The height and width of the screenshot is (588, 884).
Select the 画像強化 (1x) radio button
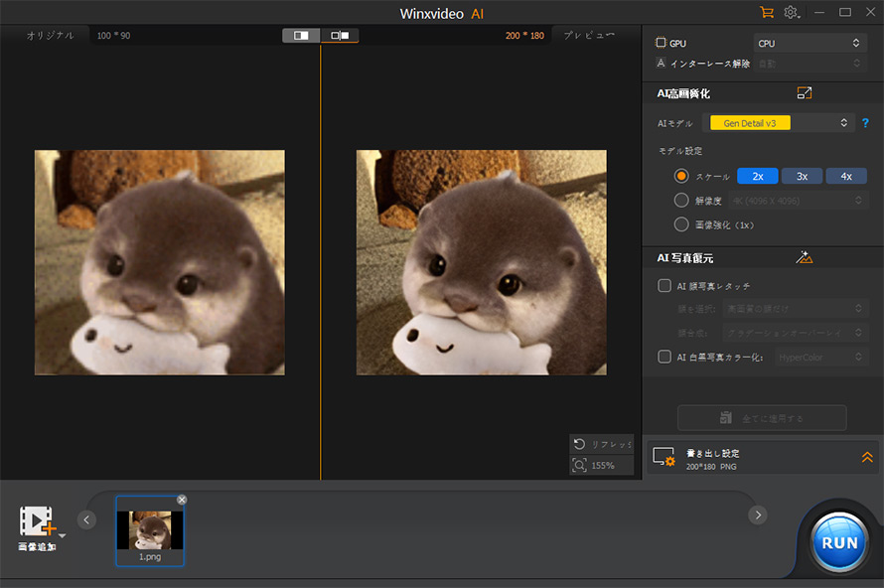coord(681,224)
